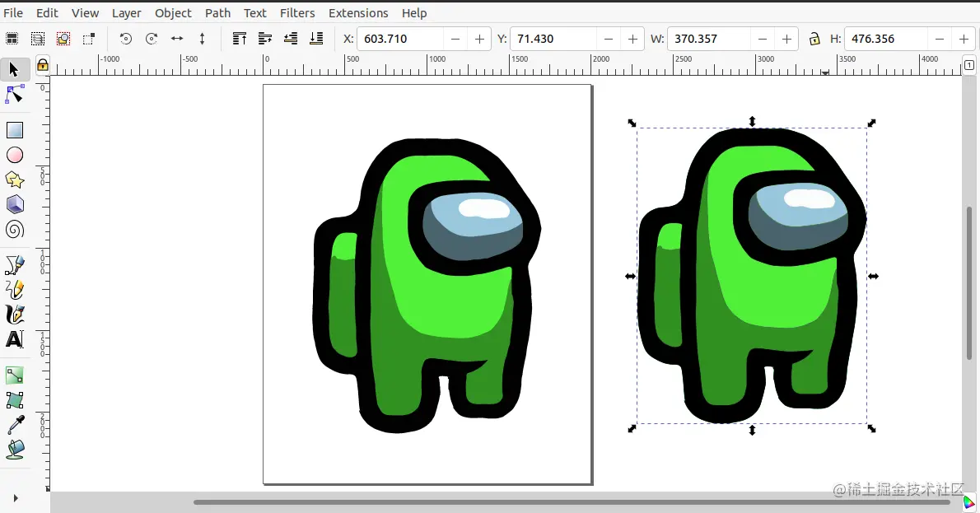Rotate selection clockwise
980x513 pixels.
click(152, 39)
